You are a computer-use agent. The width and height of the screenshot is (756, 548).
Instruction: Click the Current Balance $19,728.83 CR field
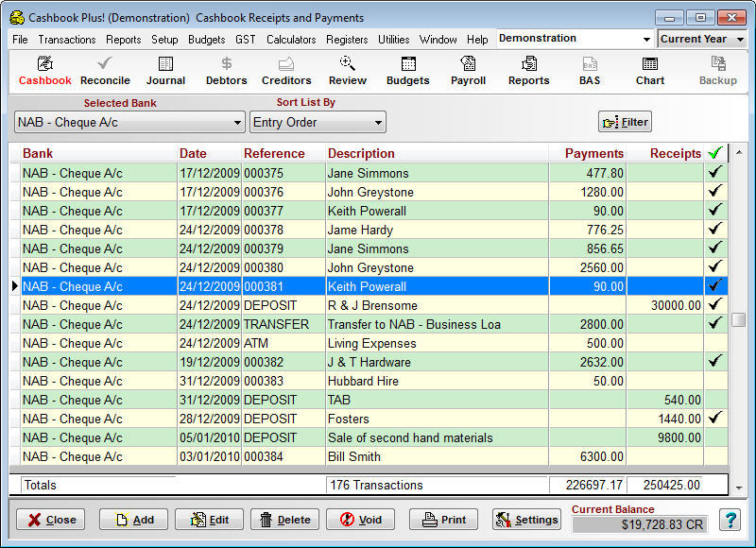640,524
